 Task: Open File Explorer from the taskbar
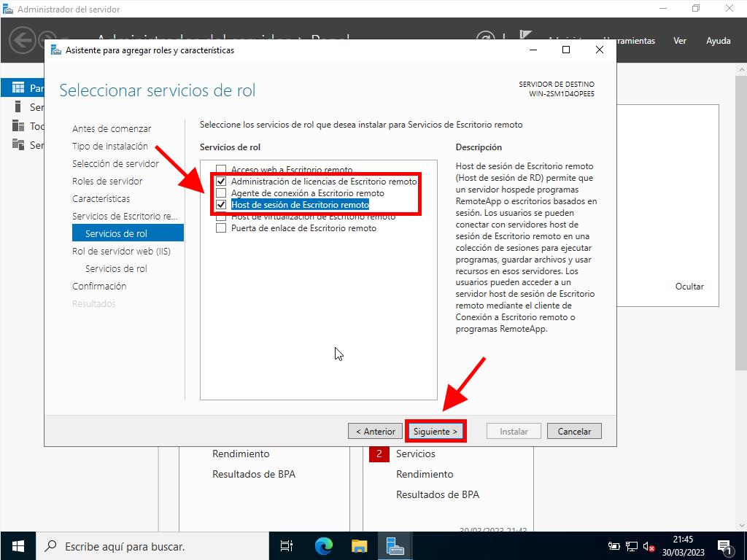point(359,545)
